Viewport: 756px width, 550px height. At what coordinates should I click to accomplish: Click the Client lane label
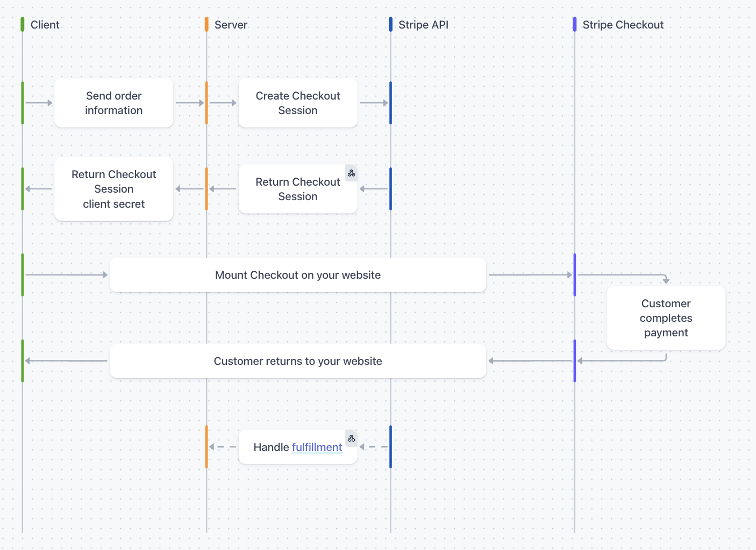[x=45, y=25]
